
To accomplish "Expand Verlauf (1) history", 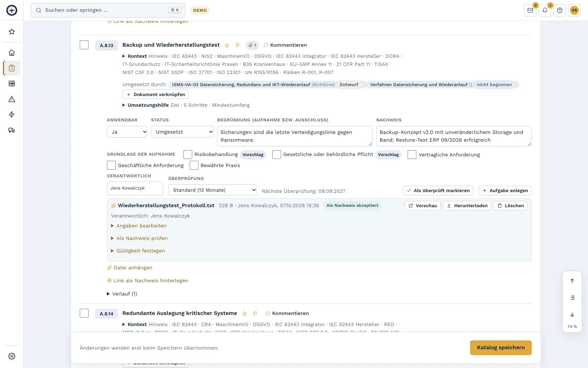I will click(x=122, y=294).
